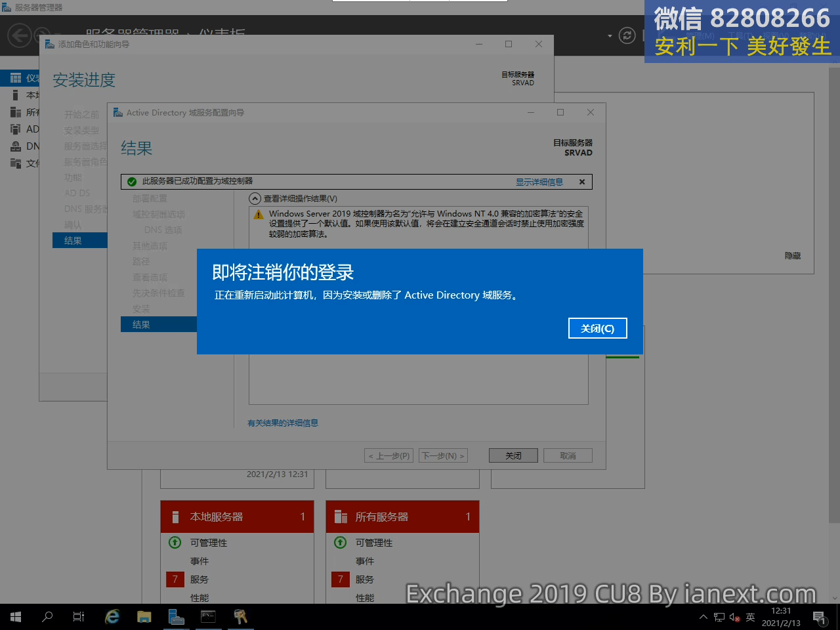Click the red 7 badge in 所有服务器 tile

(341, 579)
